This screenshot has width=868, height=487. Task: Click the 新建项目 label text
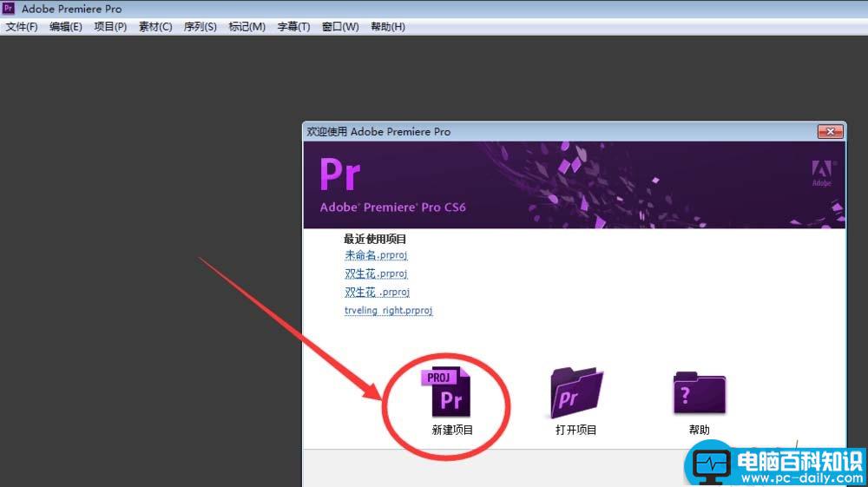click(452, 430)
